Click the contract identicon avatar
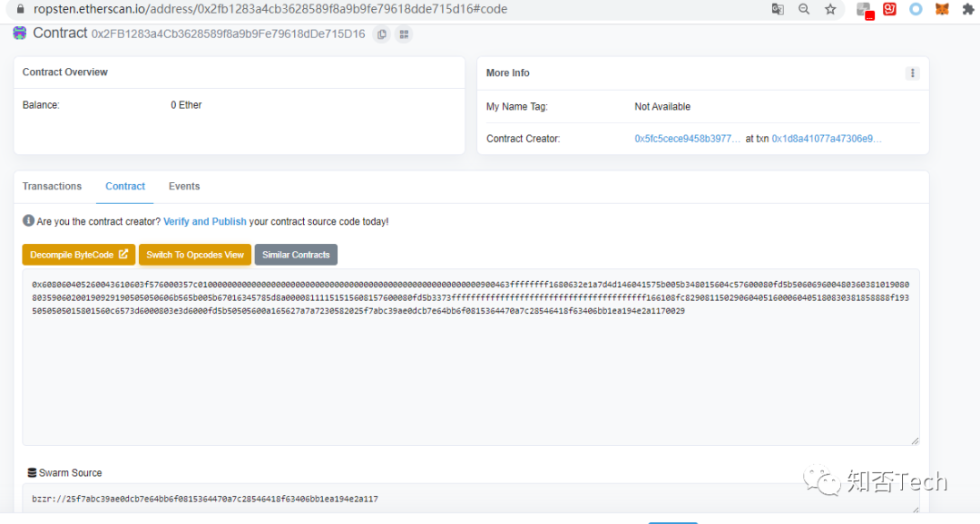This screenshot has height=524, width=980. coord(19,34)
